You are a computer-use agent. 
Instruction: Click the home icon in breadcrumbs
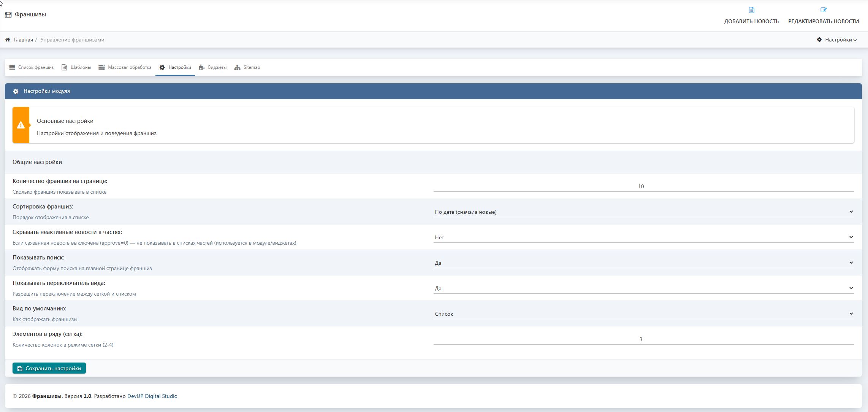[8, 40]
